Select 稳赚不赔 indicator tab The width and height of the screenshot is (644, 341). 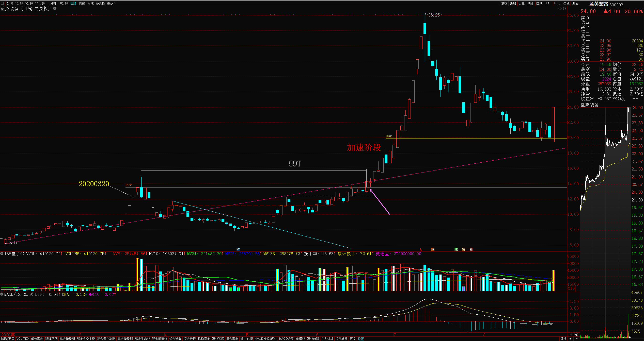(x=52, y=339)
